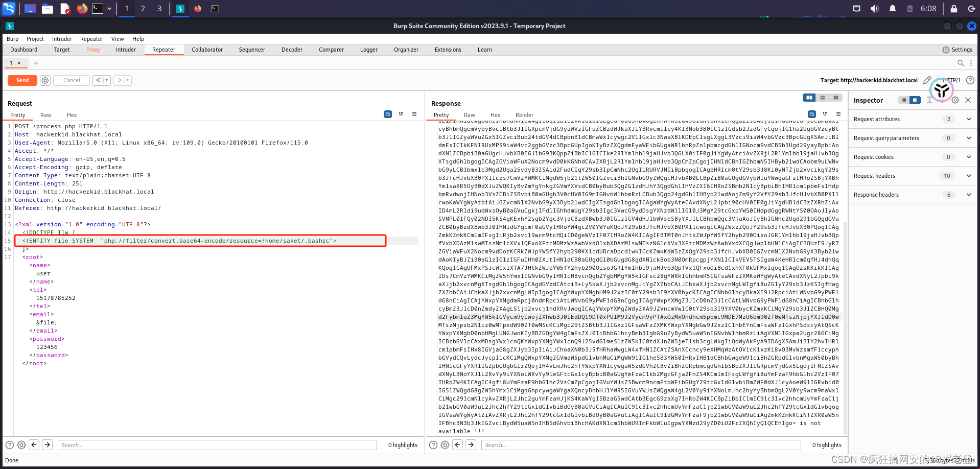
Task: Toggle word wrap in the response editor
Action: pyautogui.click(x=812, y=114)
